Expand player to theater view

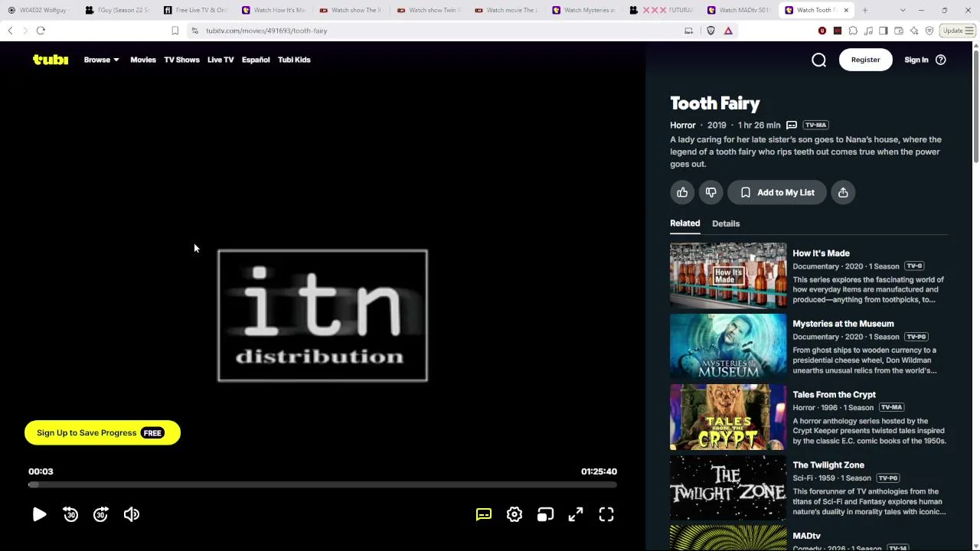click(x=576, y=514)
